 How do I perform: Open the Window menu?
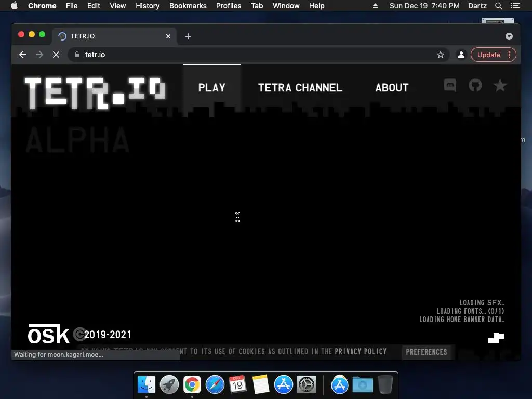coord(286,6)
